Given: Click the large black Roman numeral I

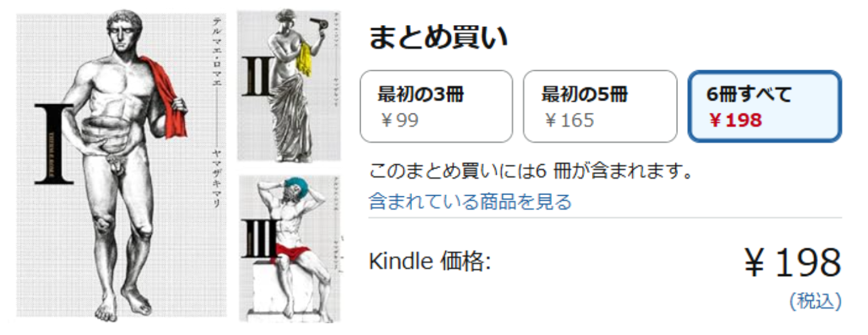Looking at the screenshot, I should point(54,144).
